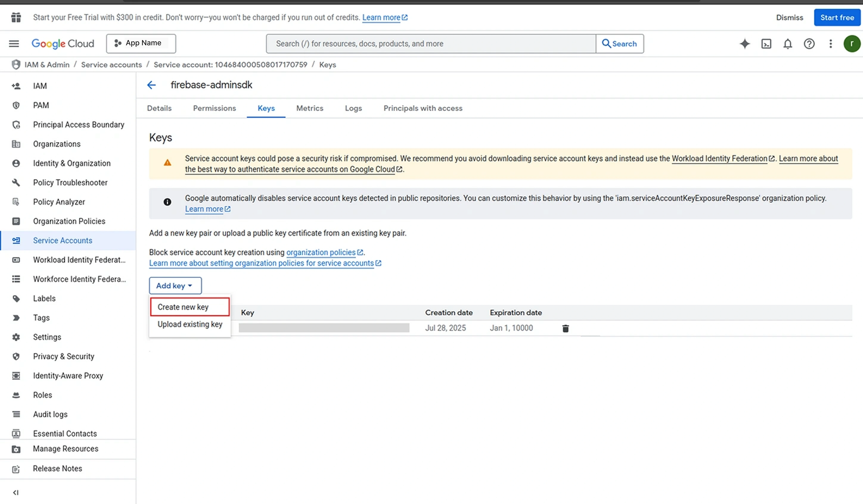This screenshot has width=863, height=504.
Task: Open the Workload Identity Federation link
Action: pyautogui.click(x=723, y=158)
